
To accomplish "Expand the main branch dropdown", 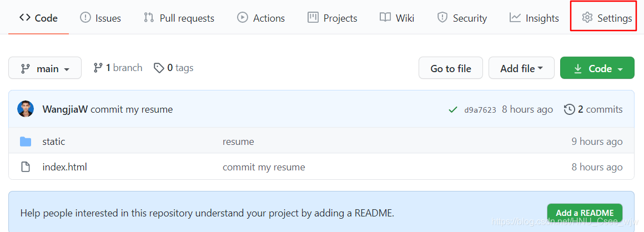I will (x=45, y=68).
